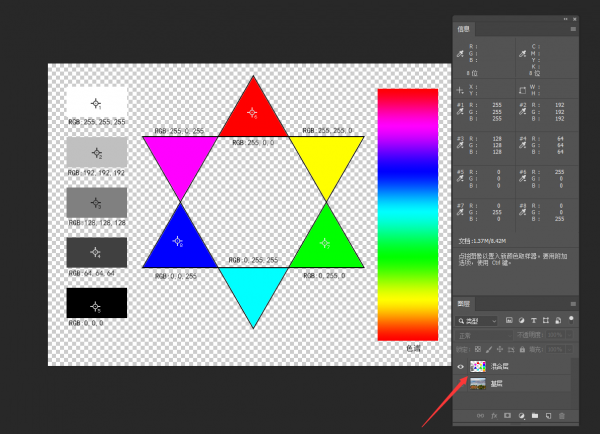
Task: Select the 基层 layer thumbnail
Action: coord(478,384)
